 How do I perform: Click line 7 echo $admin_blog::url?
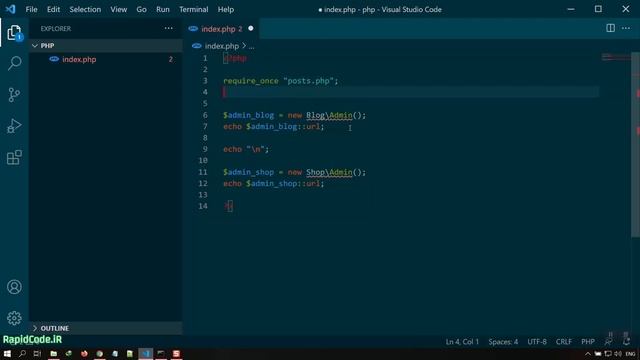click(273, 127)
